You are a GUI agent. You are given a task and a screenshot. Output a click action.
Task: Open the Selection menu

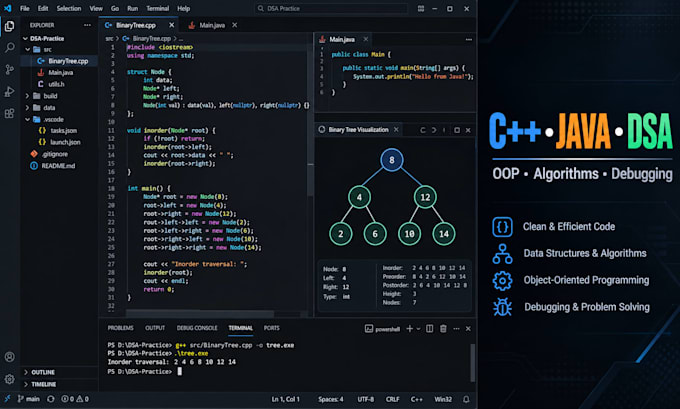pos(69,8)
